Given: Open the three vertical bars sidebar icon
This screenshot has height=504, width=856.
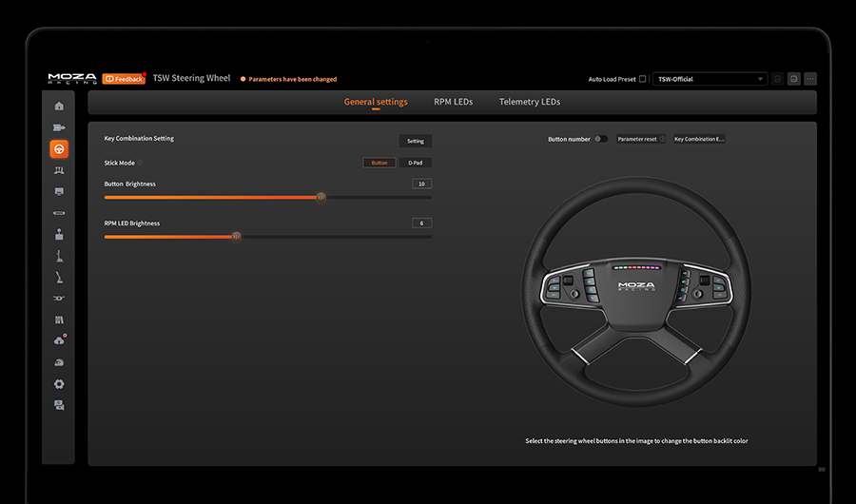Looking at the screenshot, I should pyautogui.click(x=59, y=320).
